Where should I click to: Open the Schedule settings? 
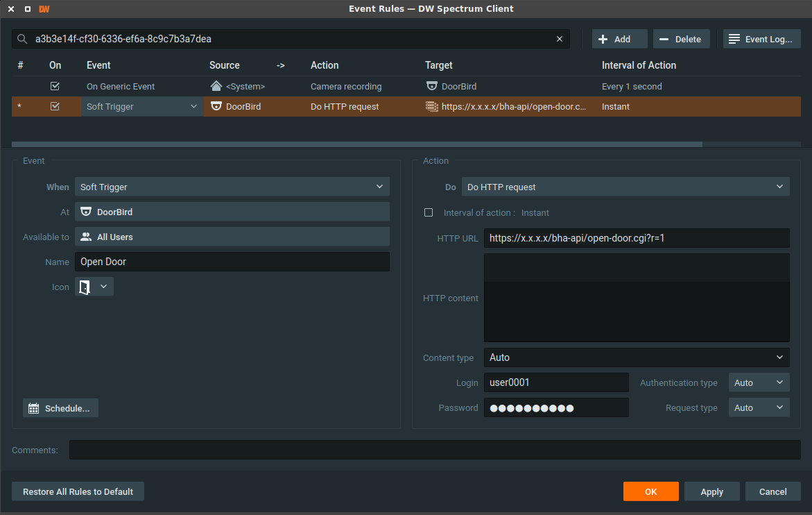pyautogui.click(x=60, y=408)
